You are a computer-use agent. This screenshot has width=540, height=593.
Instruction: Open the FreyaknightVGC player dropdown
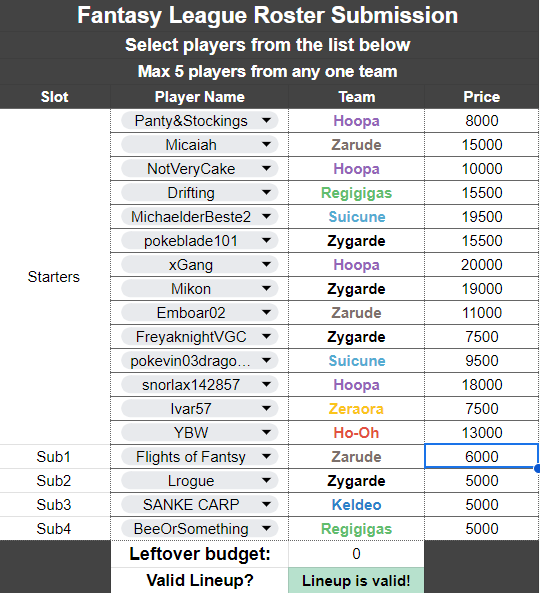click(199, 337)
